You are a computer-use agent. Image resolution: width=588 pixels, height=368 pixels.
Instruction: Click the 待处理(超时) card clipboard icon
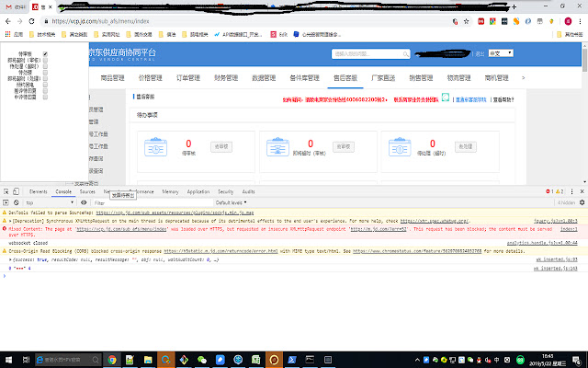[x=400, y=147]
